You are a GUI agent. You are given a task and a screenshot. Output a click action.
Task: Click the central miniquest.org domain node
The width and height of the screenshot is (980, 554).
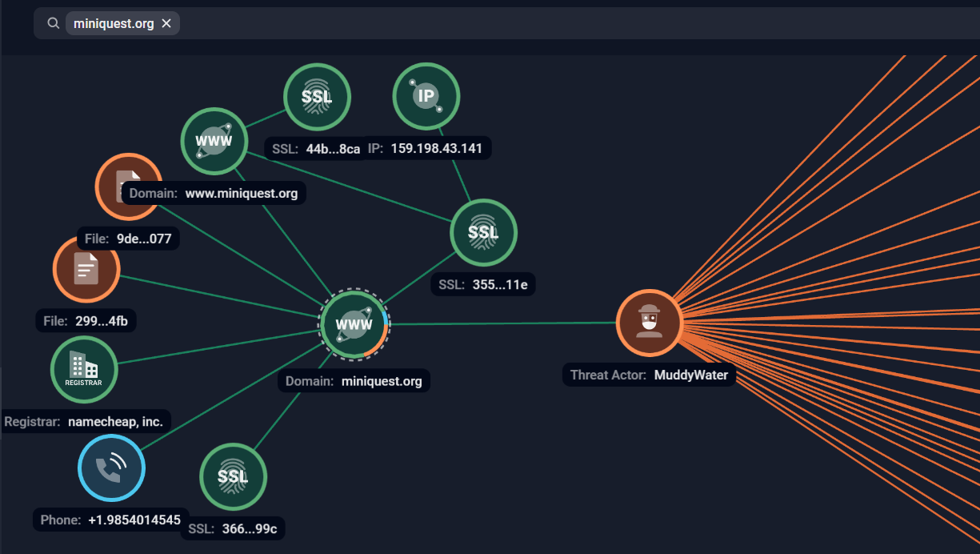(x=354, y=325)
